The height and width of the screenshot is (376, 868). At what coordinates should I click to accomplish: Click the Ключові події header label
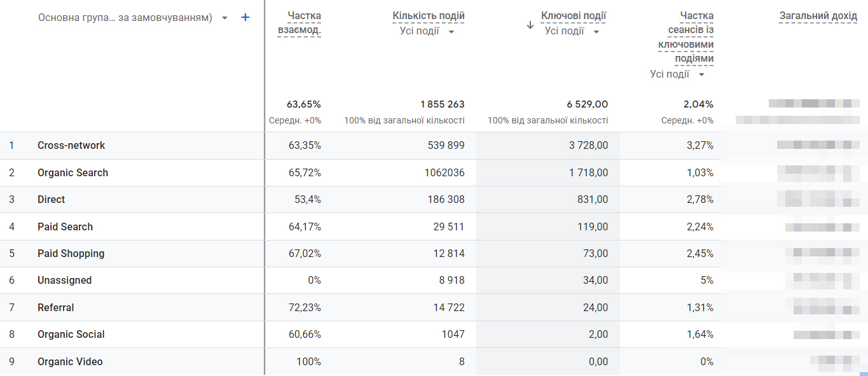(574, 14)
